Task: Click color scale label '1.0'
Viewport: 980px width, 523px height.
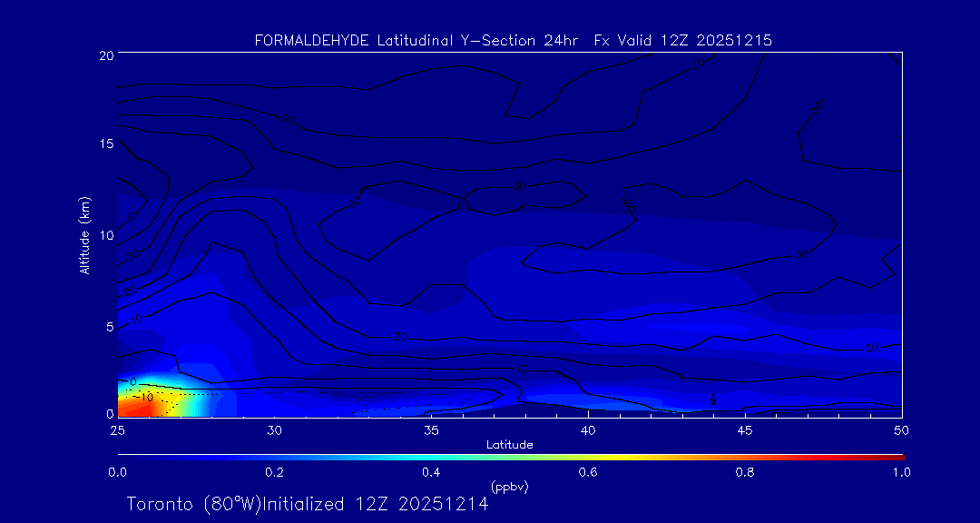Action: tap(901, 472)
